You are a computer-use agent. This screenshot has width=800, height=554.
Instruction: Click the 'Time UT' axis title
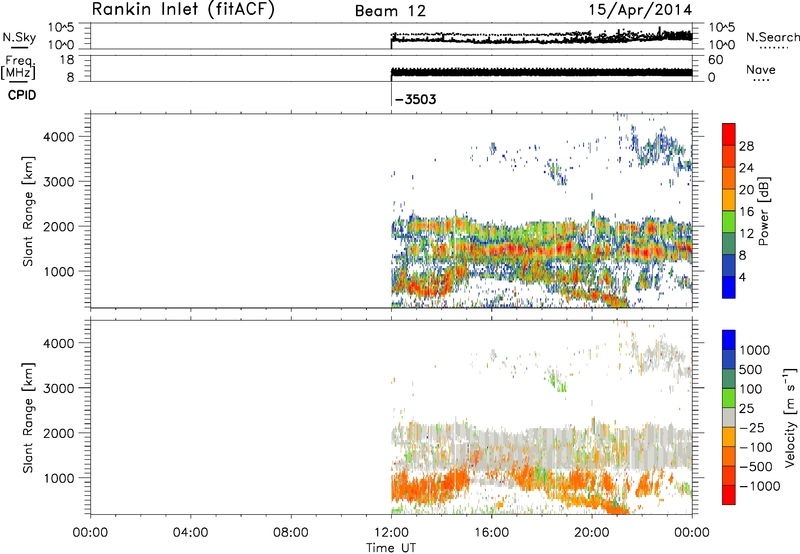click(x=391, y=548)
